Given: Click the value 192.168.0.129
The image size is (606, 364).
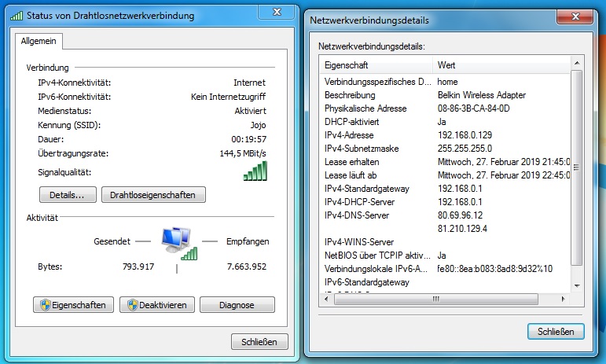Looking at the screenshot, I should click(465, 135).
